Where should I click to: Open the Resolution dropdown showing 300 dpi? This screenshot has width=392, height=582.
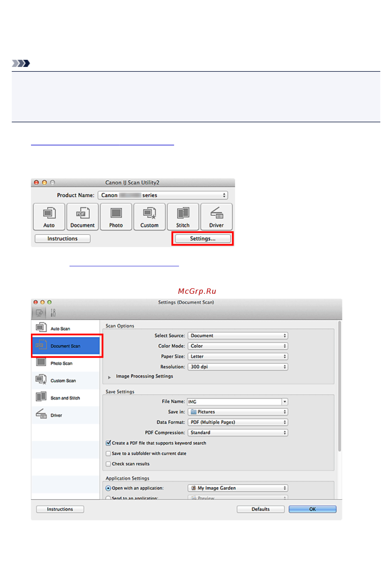[x=238, y=367]
